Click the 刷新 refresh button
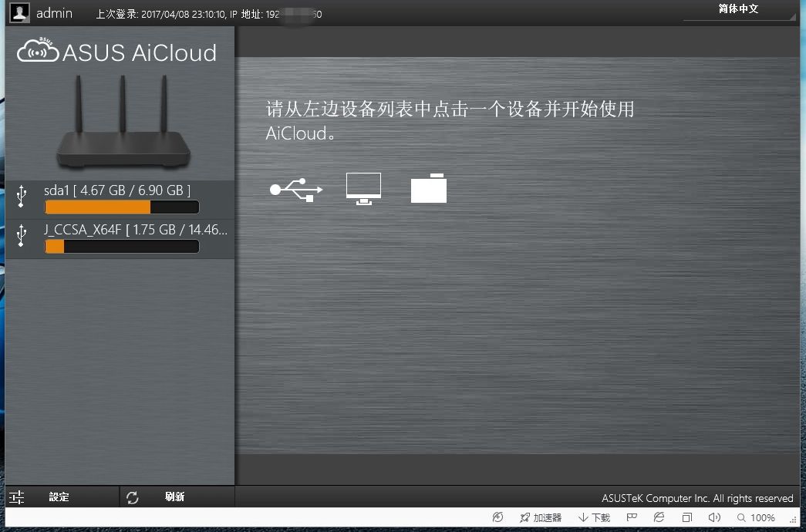Image resolution: width=806 pixels, height=532 pixels. coord(177,497)
